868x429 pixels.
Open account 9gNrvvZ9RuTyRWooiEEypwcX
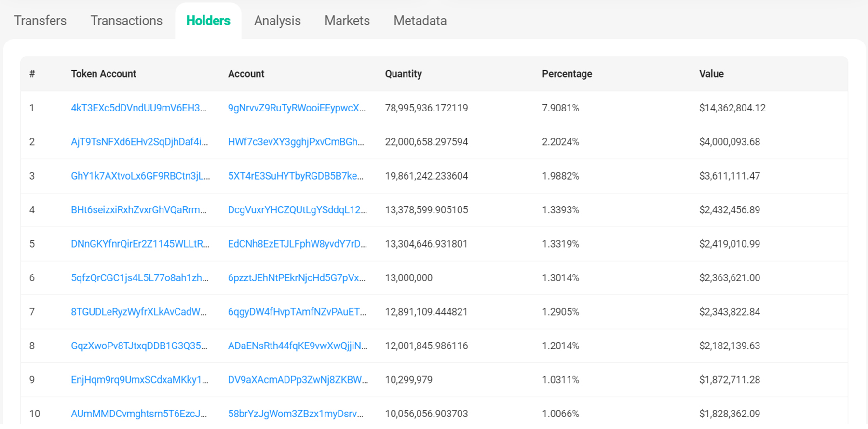[297, 108]
